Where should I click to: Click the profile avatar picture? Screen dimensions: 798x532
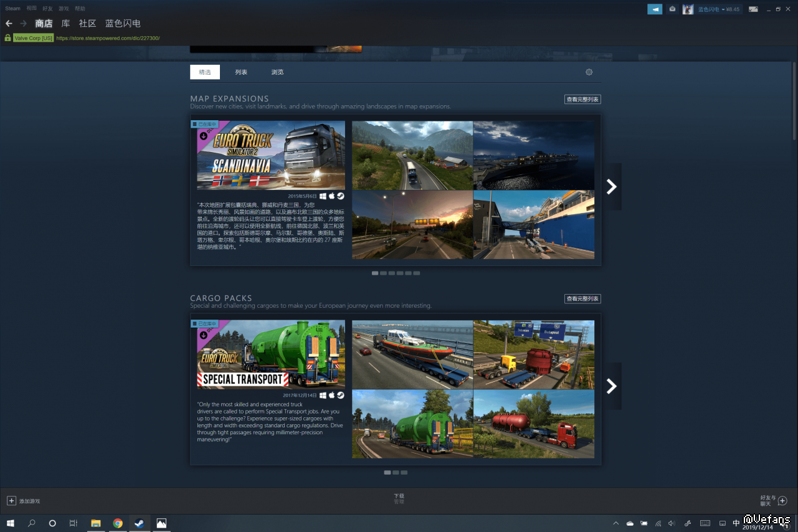(x=688, y=9)
